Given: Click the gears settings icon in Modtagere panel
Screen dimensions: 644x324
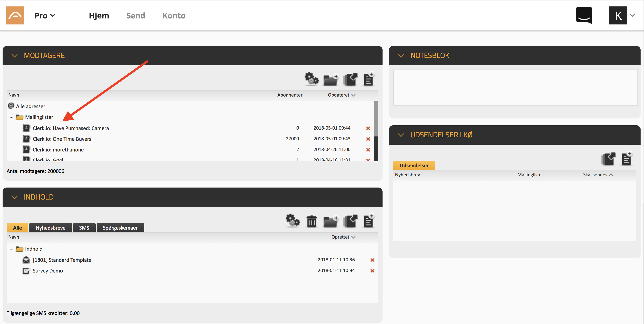Looking at the screenshot, I should 311,79.
